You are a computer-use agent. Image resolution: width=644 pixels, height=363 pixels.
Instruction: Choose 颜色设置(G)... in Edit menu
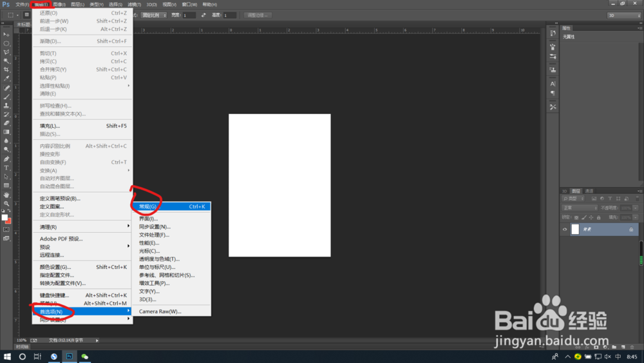tap(82, 267)
